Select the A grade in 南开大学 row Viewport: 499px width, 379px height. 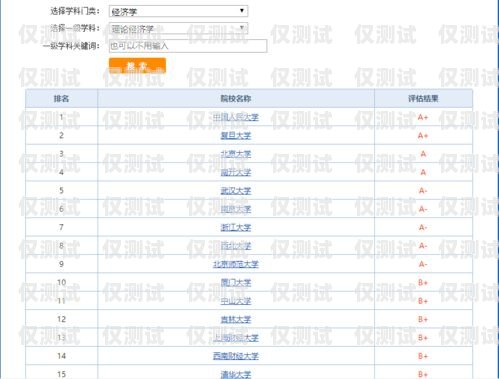[x=423, y=172]
